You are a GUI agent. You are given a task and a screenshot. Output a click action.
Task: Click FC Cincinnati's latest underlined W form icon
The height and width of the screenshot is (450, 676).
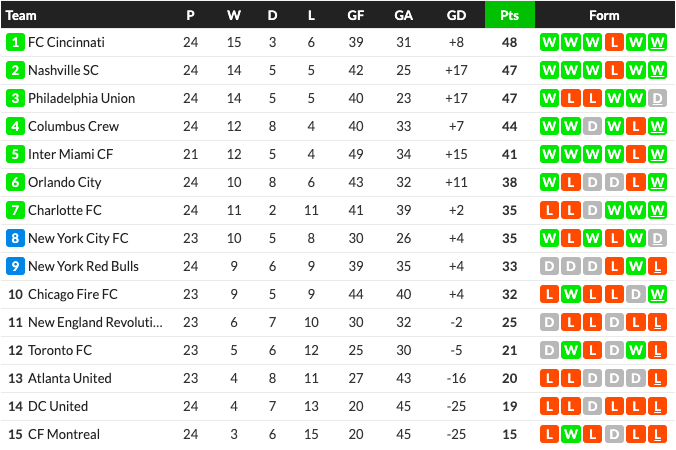(657, 42)
